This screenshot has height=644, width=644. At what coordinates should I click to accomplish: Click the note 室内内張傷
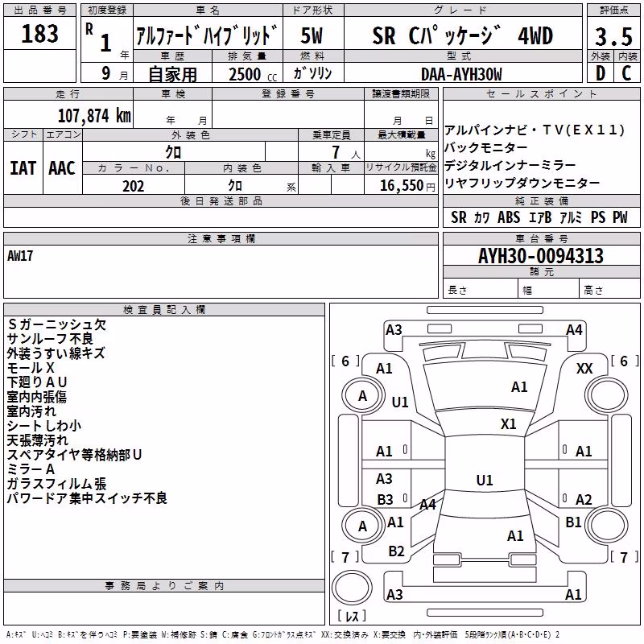[36, 397]
